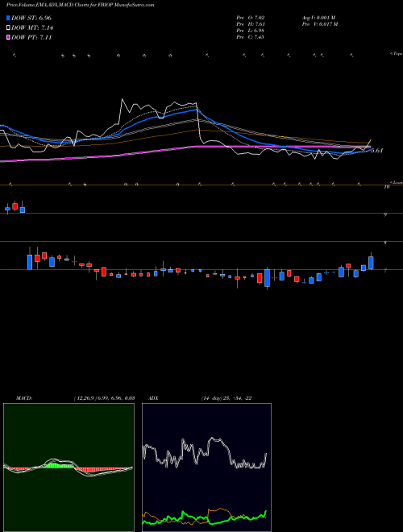Click the 'Pre V: 0.017 M' volume text
This screenshot has height=532, width=403.
321,24
